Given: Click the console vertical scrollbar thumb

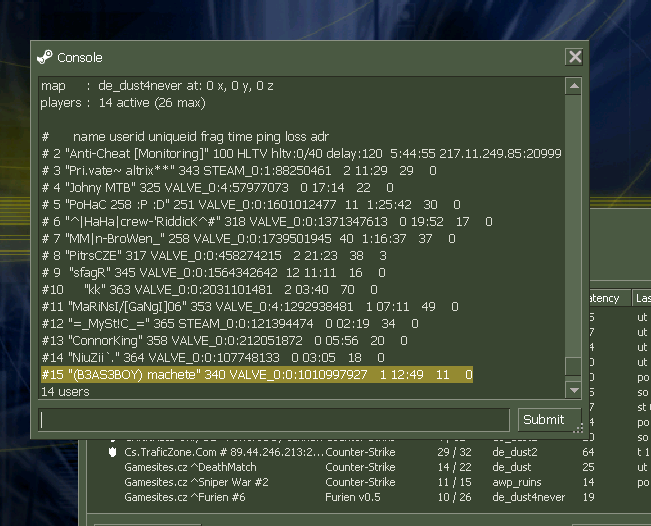Looking at the screenshot, I should pos(573,367).
